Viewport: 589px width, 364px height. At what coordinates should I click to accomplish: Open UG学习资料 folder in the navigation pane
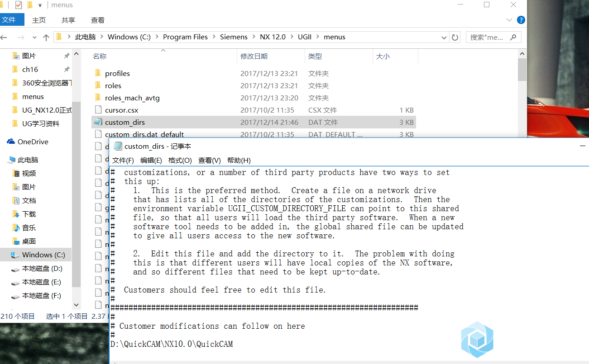pyautogui.click(x=40, y=123)
